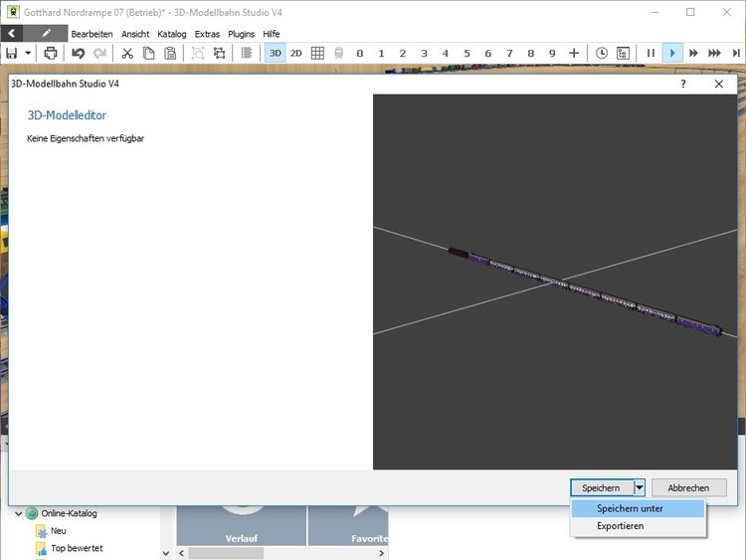Click the Abbrechen button
746x560 pixels.
click(x=688, y=487)
